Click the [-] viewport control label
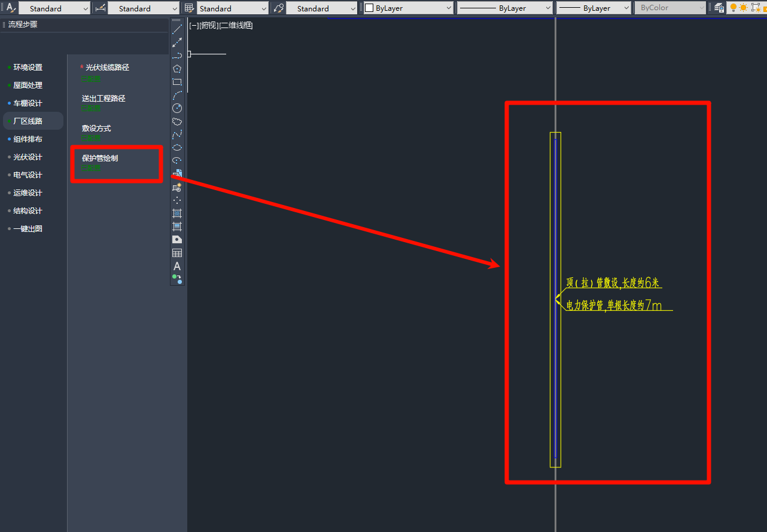This screenshot has width=767, height=532. click(x=194, y=26)
